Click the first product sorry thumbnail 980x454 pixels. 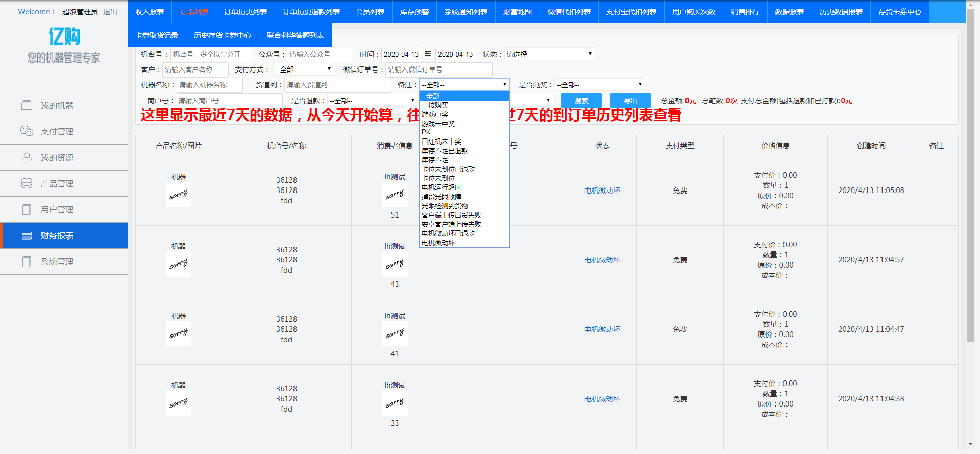click(179, 195)
